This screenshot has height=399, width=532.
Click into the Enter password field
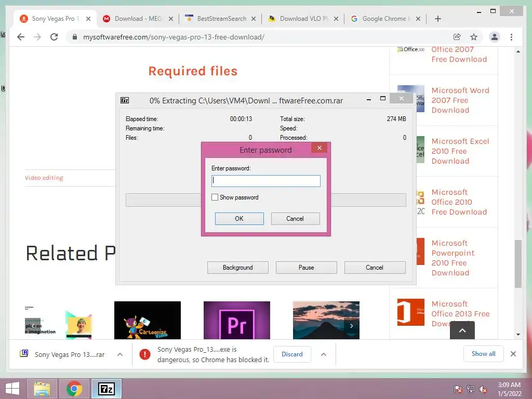point(265,181)
